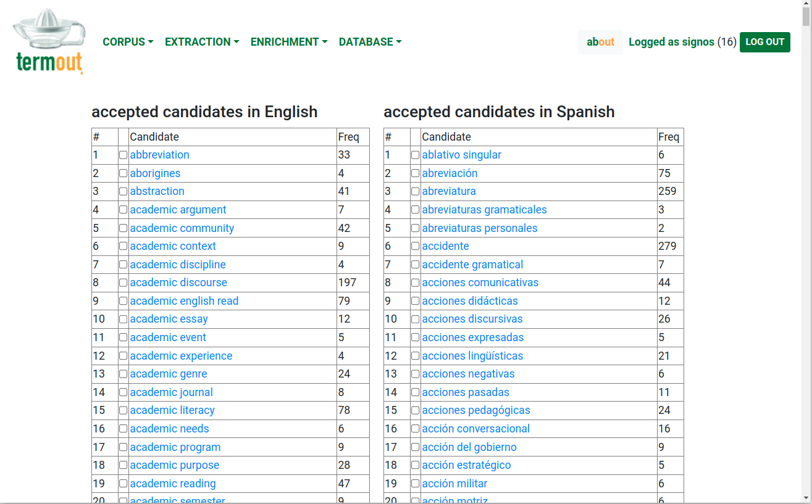Open the academic english read term
812x504 pixels.
click(x=184, y=301)
